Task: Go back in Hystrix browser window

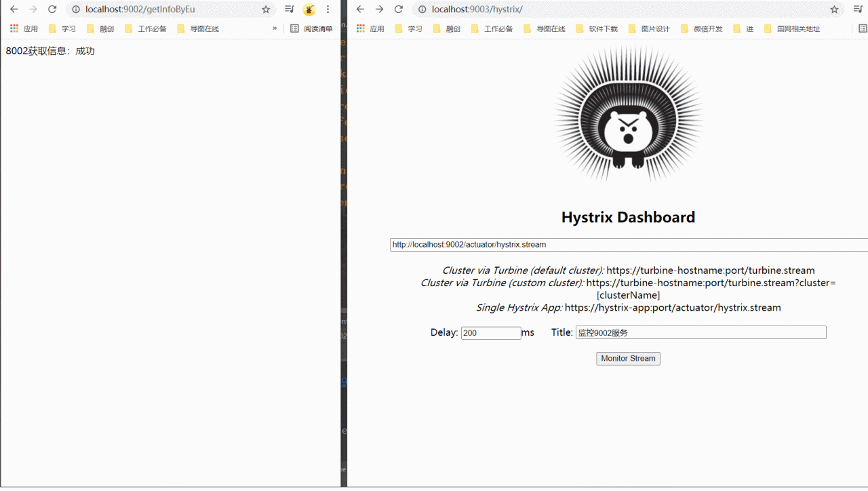Action: coord(360,9)
